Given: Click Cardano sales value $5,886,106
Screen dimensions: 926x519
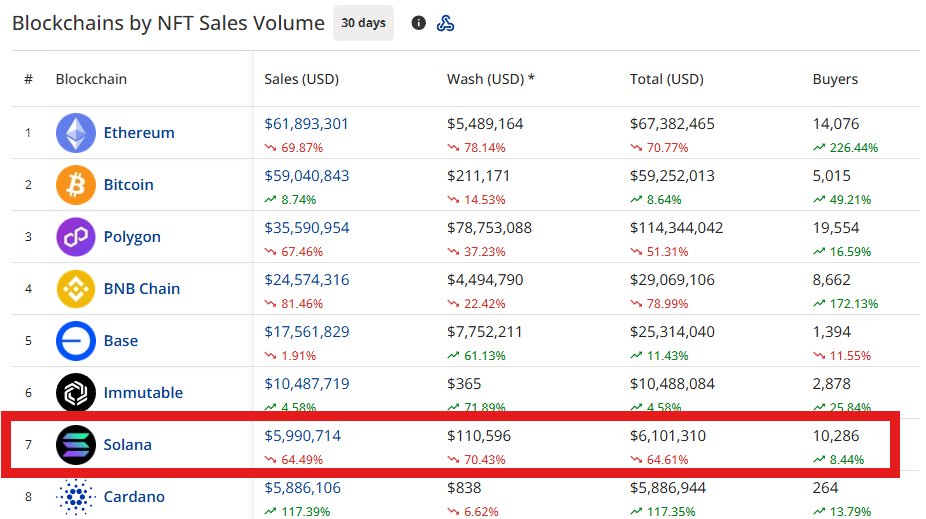Looking at the screenshot, I should point(302,488).
